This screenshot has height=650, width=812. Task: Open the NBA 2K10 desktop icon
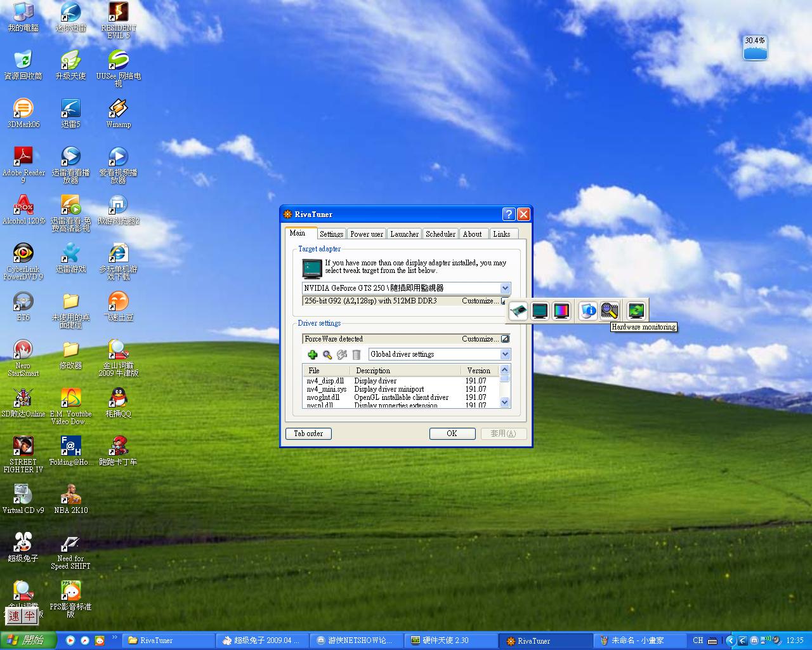[x=71, y=498]
